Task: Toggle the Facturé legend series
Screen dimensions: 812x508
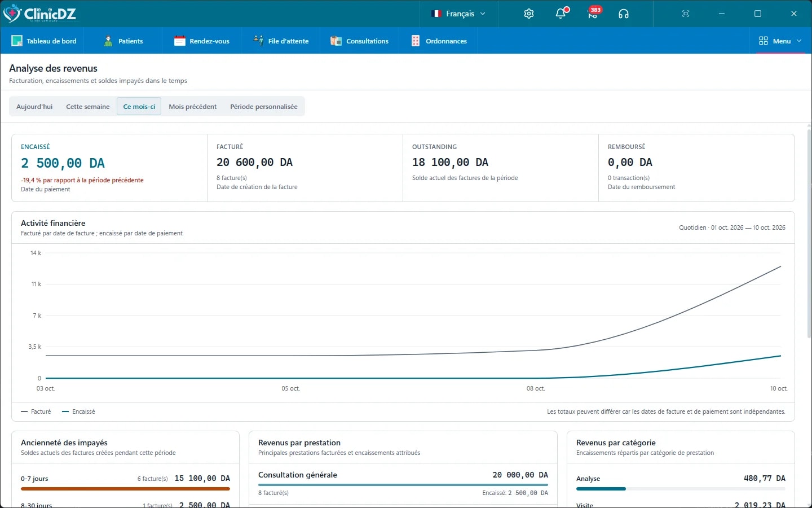Action: [x=36, y=411]
